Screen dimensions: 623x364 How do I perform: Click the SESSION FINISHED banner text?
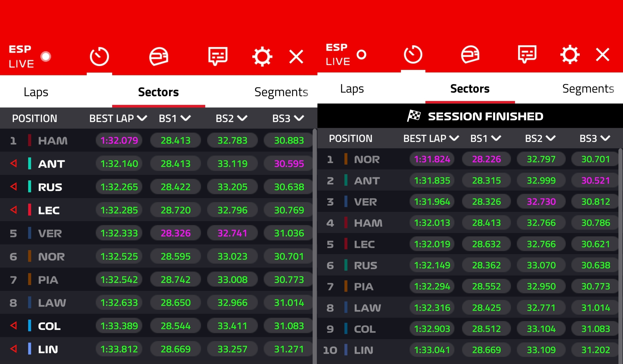tap(486, 116)
